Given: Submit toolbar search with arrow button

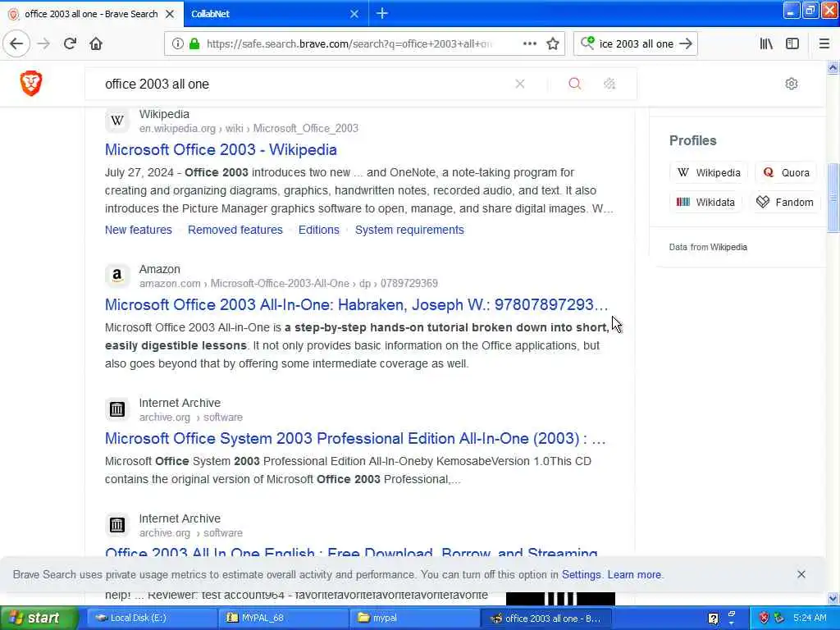Looking at the screenshot, I should [x=686, y=44].
